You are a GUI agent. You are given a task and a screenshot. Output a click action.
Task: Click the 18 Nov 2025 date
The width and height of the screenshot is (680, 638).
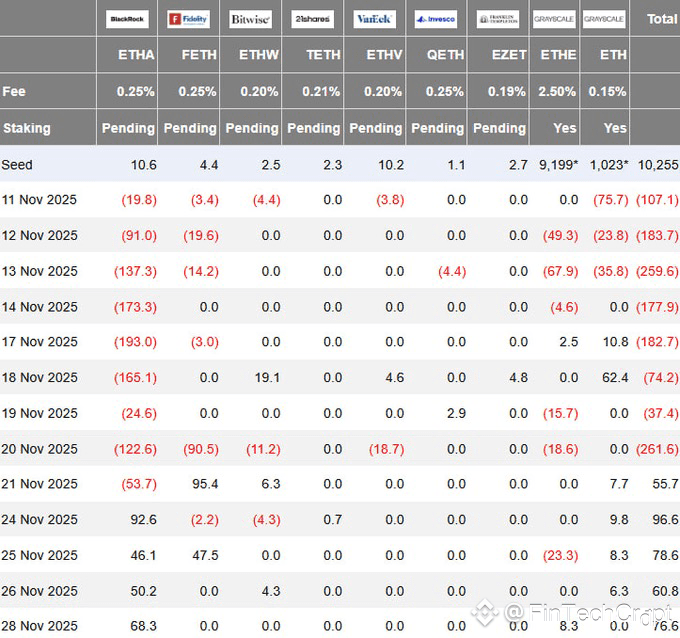(39, 378)
